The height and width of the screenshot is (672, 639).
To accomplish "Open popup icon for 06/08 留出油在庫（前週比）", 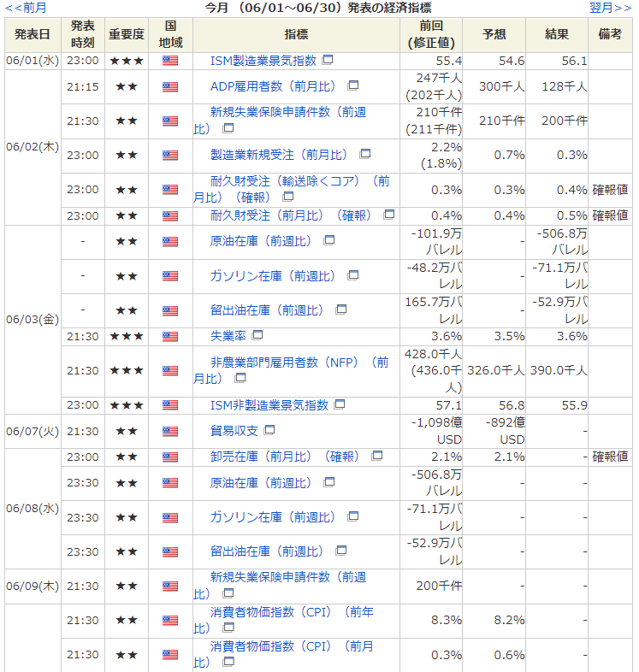I will click(341, 551).
